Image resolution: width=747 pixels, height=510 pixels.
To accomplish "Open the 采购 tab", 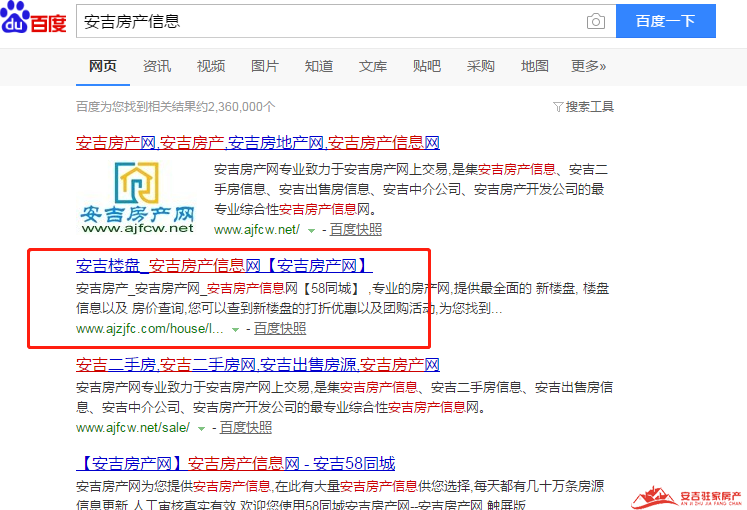I will coord(481,66).
